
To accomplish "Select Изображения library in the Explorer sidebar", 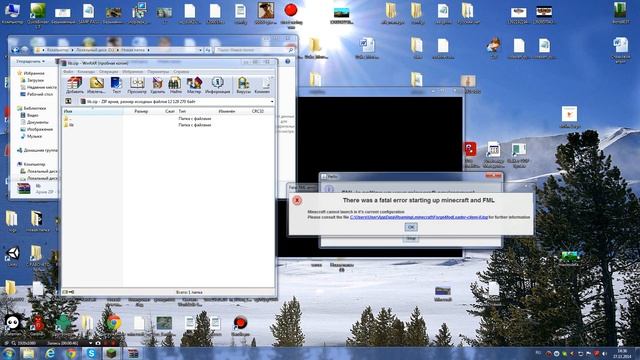I will point(37,129).
